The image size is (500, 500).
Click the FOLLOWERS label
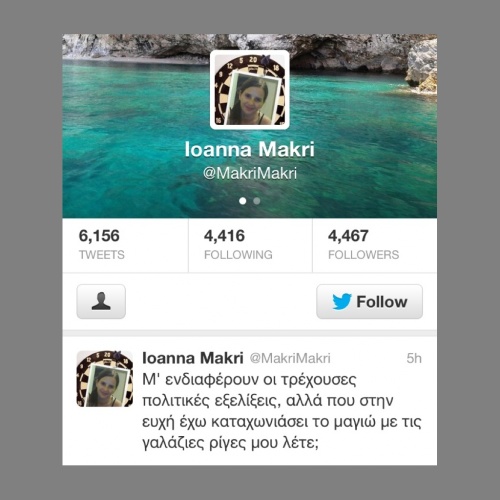coord(364,255)
